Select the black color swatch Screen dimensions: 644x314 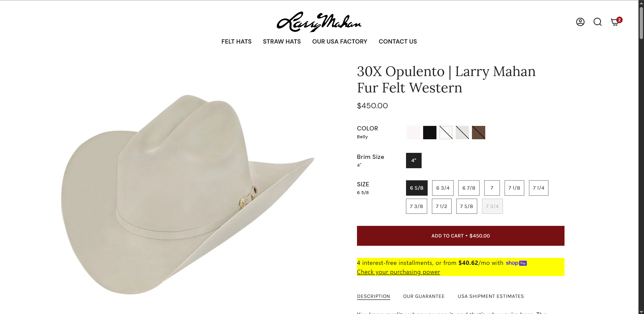point(430,132)
